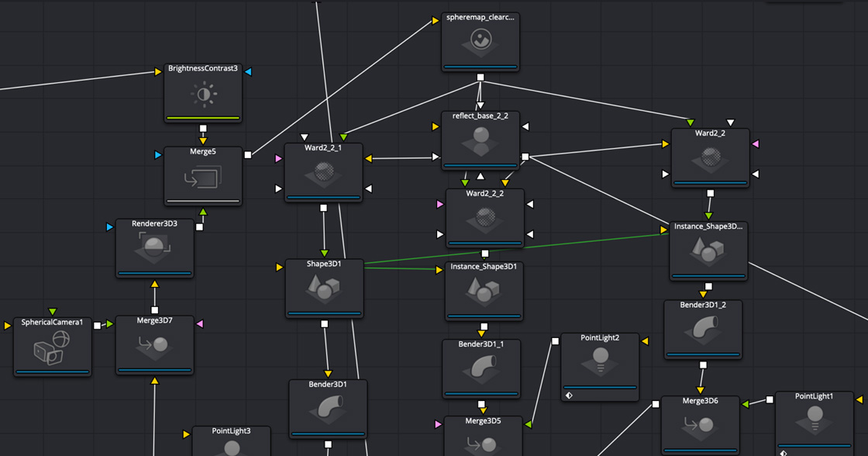The height and width of the screenshot is (456, 868).
Task: Click the output square of BrightnessContrast3
Action: point(203,129)
